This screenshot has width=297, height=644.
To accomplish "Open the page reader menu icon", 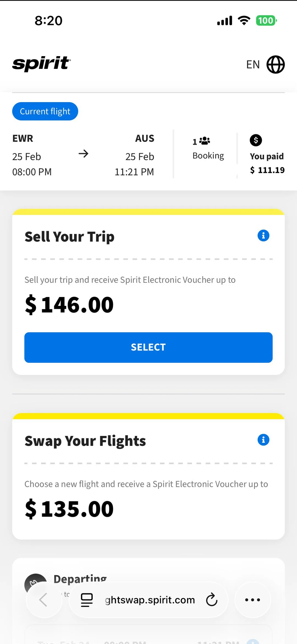I will pyautogui.click(x=87, y=600).
